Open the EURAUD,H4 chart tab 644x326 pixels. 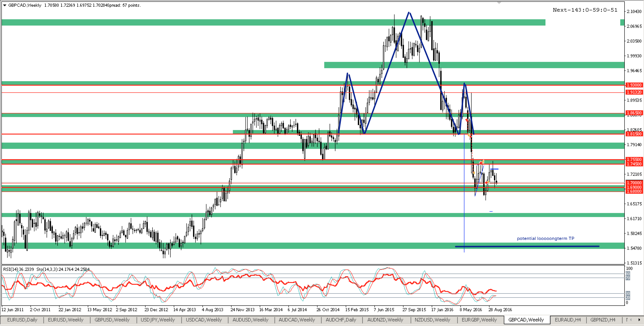point(567,320)
